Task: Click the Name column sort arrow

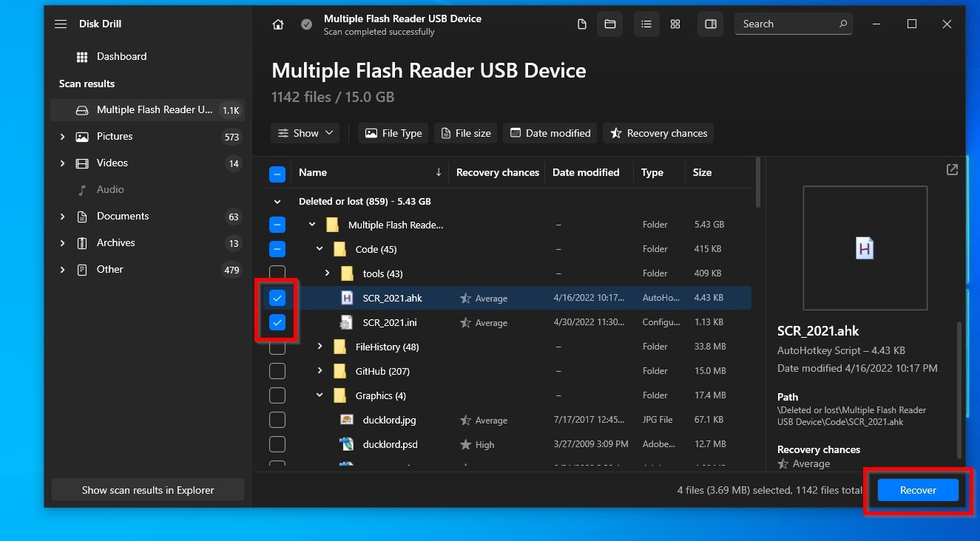Action: click(x=439, y=172)
